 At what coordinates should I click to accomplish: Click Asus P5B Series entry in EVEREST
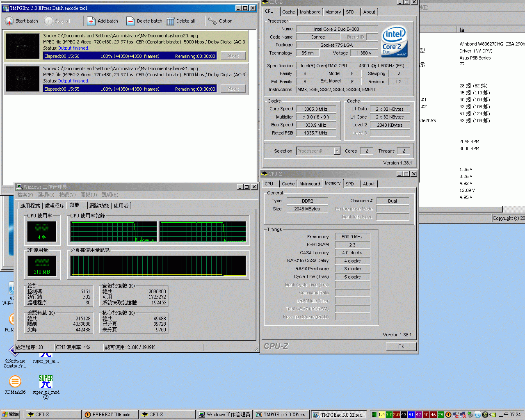[x=475, y=58]
